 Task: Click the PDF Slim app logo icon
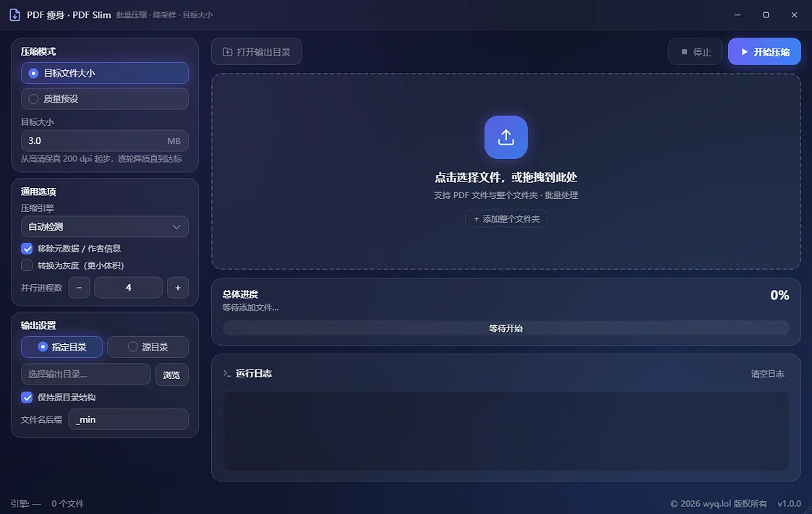[x=15, y=15]
